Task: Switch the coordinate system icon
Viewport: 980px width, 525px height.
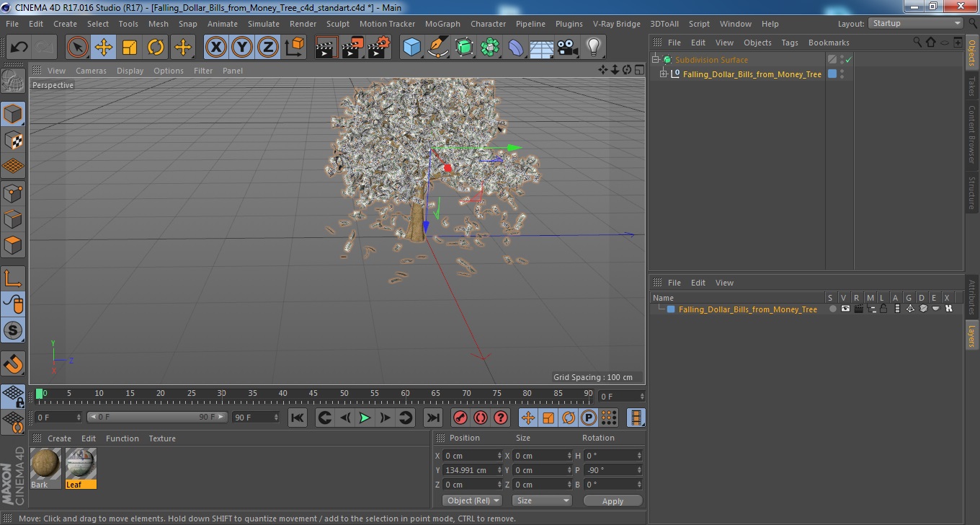Action: [x=295, y=48]
